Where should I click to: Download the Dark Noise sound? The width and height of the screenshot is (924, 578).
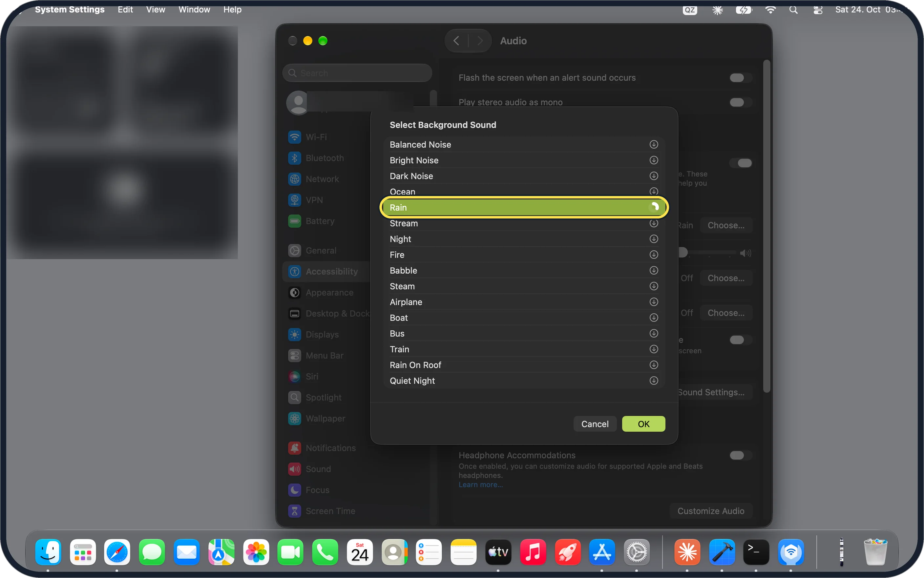coord(654,176)
